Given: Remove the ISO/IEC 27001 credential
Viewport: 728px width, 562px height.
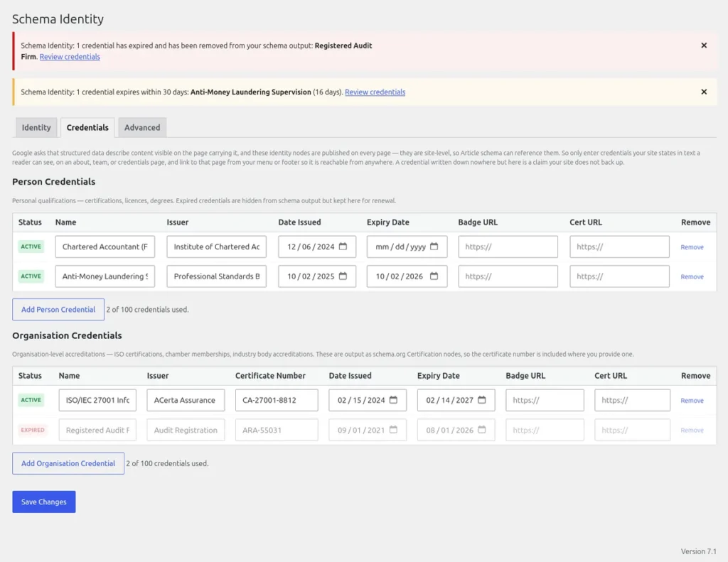Looking at the screenshot, I should click(x=692, y=401).
